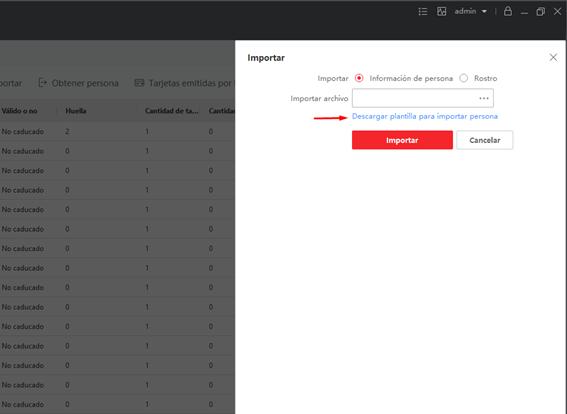The width and height of the screenshot is (567, 414).
Task: Click the Cancelar button
Action: click(485, 140)
